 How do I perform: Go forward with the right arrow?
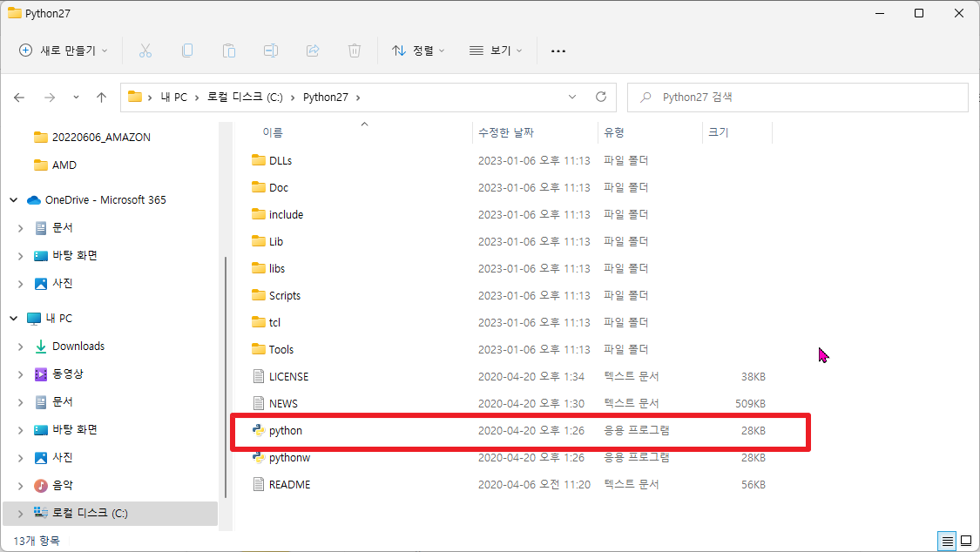point(50,98)
